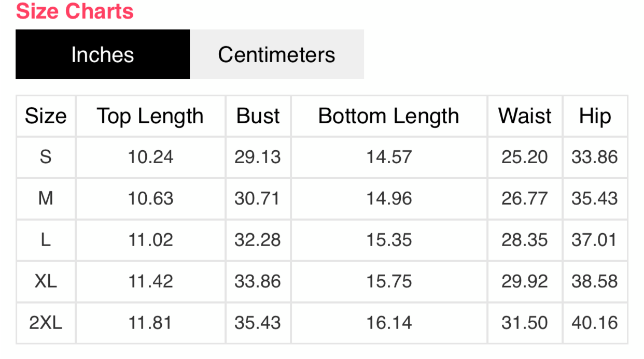Click the Size column header
This screenshot has width=644, height=359.
tap(46, 116)
